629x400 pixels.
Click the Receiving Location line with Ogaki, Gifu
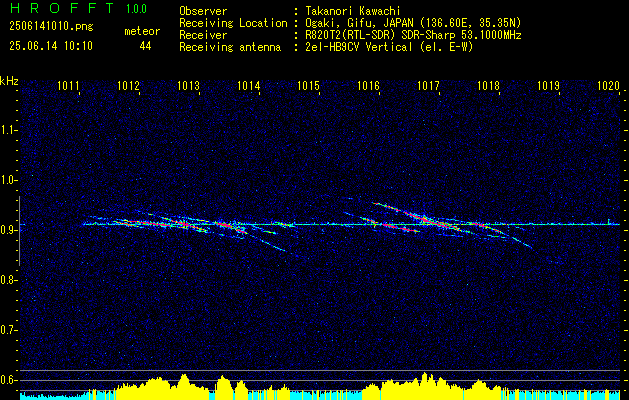[350, 23]
